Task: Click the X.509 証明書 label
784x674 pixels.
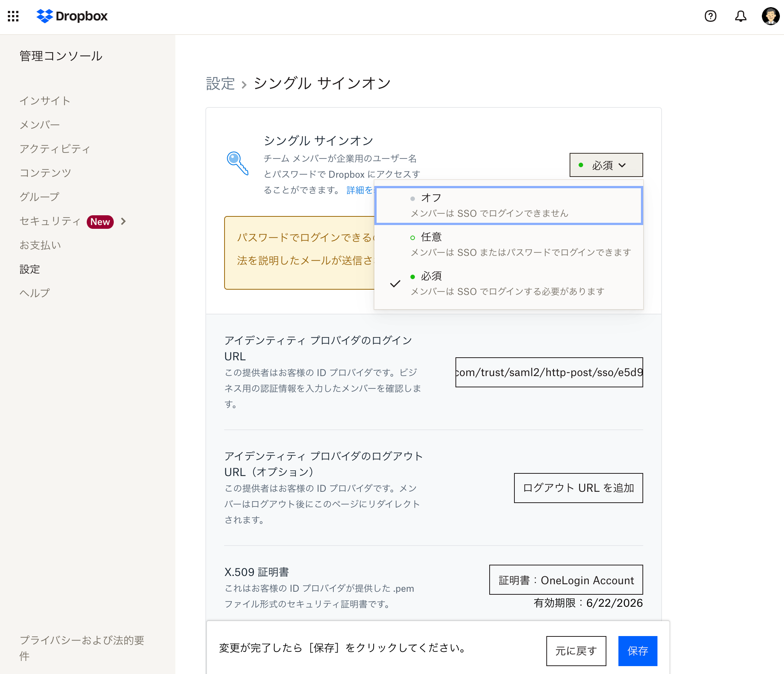Action: tap(256, 572)
